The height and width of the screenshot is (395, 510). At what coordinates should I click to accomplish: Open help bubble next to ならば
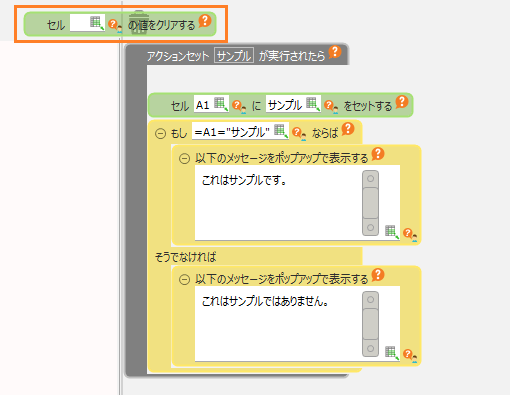pos(348,129)
